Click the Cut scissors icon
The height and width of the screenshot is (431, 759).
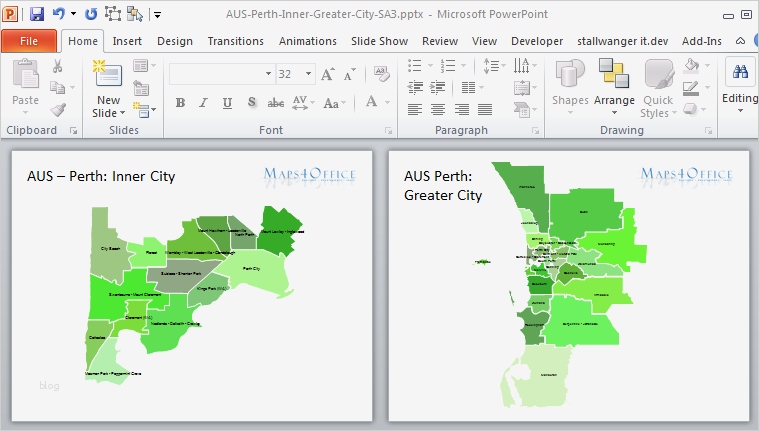point(58,66)
